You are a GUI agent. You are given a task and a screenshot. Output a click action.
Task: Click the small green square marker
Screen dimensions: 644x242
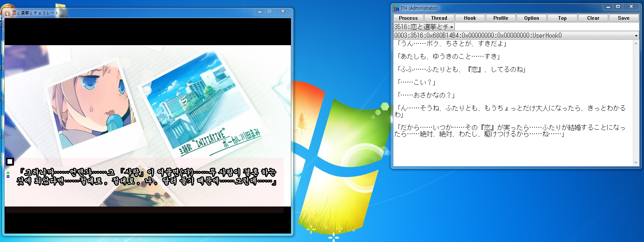[8, 173]
